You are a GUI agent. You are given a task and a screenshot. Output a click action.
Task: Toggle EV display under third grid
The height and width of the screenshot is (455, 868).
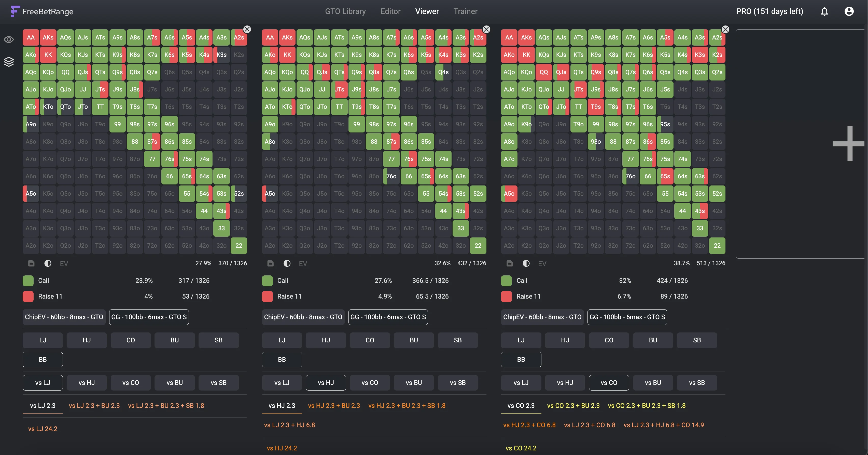[x=542, y=263]
